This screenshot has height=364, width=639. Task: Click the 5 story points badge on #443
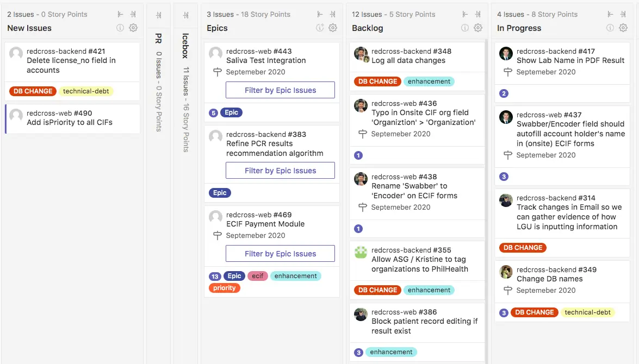tap(213, 113)
